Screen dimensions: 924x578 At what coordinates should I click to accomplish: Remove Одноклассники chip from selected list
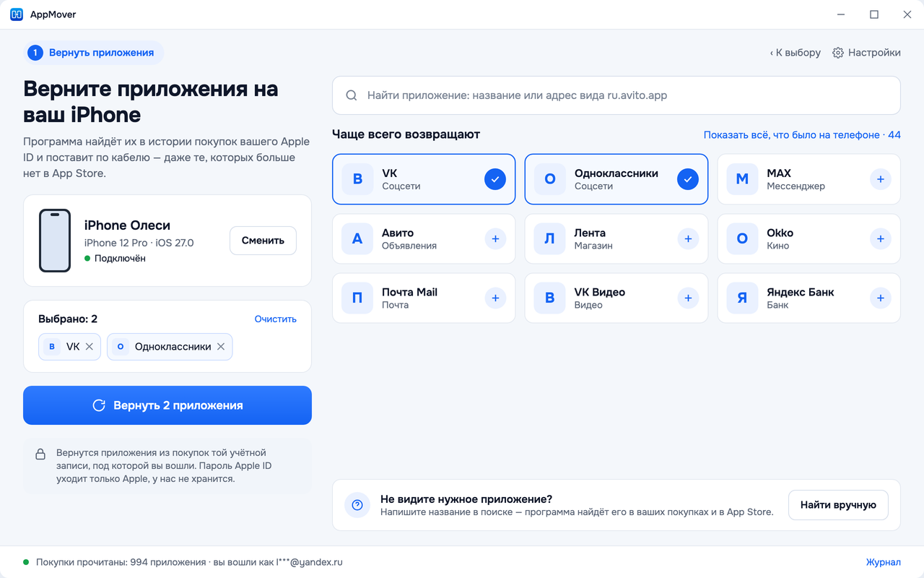click(x=221, y=347)
